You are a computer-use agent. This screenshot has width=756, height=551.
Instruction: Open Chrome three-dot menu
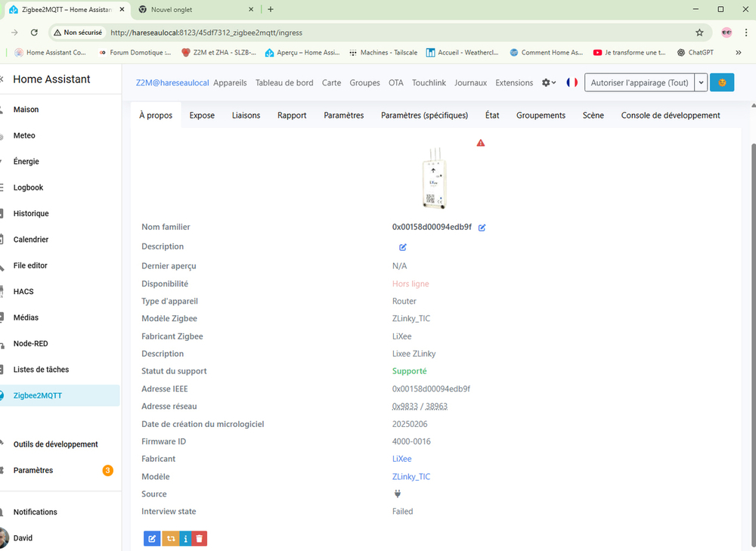[x=746, y=33]
